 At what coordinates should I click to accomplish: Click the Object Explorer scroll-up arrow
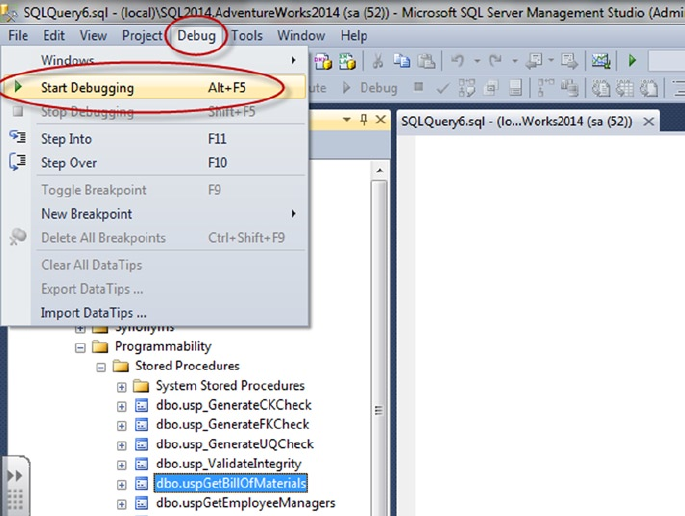(x=380, y=171)
